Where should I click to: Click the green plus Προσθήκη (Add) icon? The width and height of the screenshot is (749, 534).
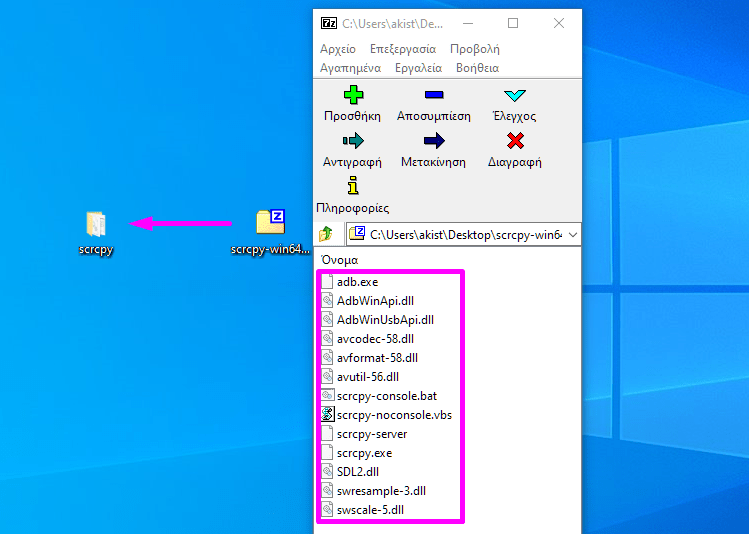point(353,95)
